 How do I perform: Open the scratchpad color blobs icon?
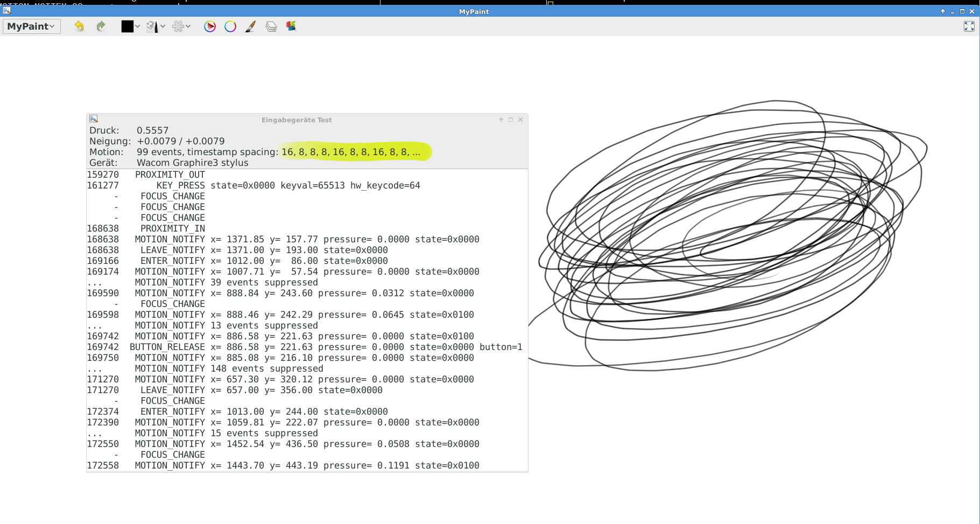pos(291,26)
